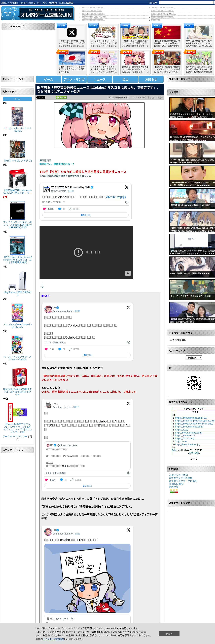Click the X logo in the TBS NEWS DIG tweet
The image size is (215, 644).
[x=127, y=187]
